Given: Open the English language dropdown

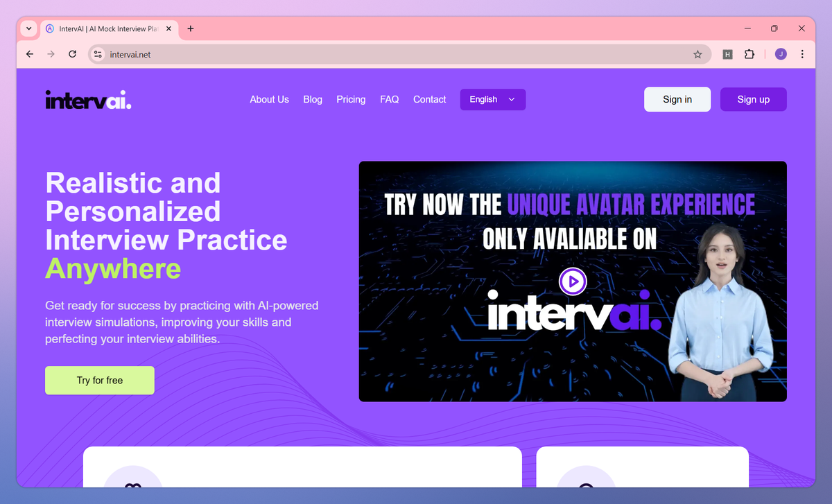Looking at the screenshot, I should [493, 99].
